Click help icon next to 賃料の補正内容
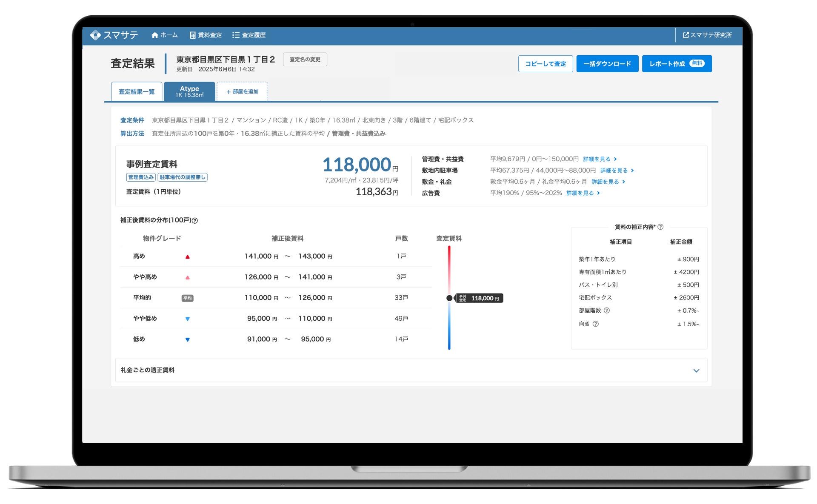 point(660,227)
